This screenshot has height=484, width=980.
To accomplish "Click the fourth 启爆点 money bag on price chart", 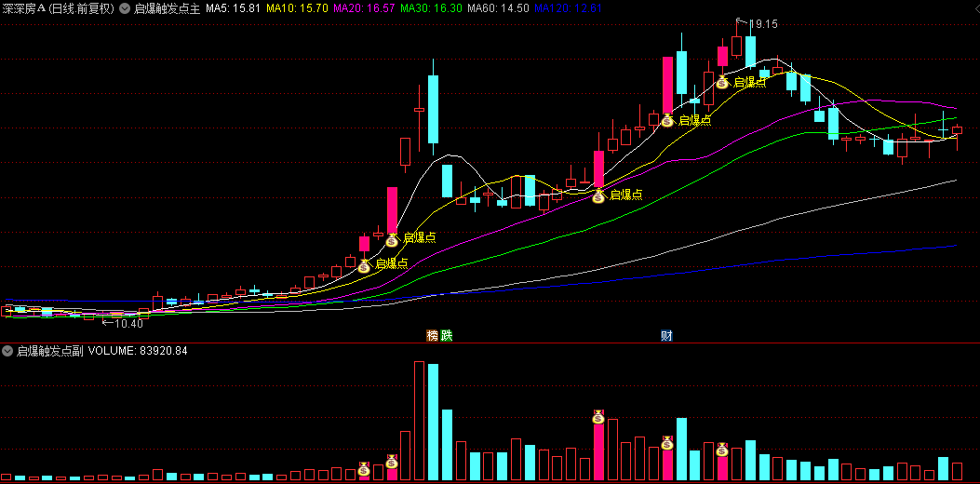I will [x=667, y=120].
